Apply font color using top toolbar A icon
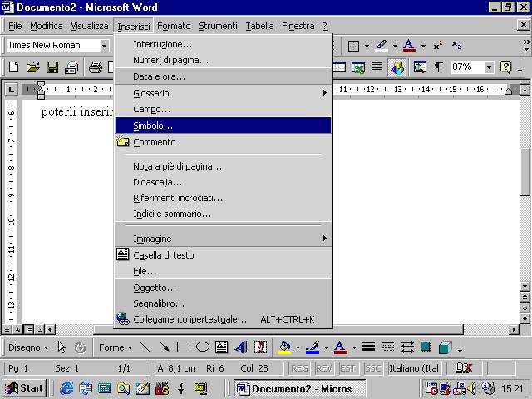 pos(409,46)
